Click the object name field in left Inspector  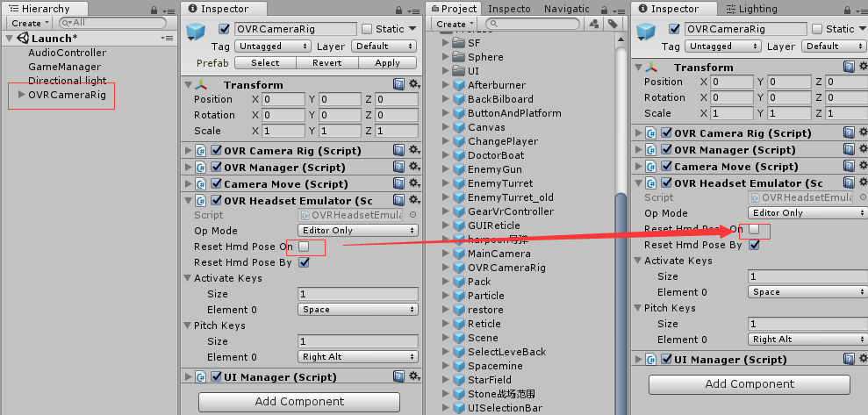click(x=296, y=29)
